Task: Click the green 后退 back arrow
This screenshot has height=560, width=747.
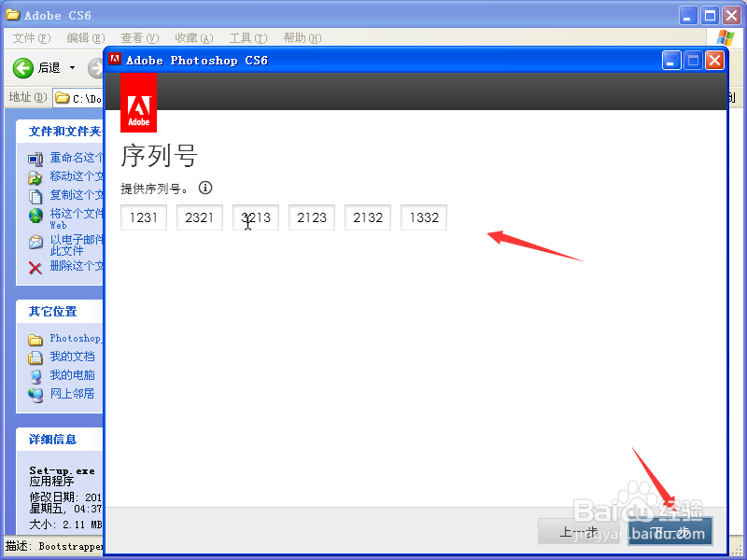Action: [x=23, y=66]
